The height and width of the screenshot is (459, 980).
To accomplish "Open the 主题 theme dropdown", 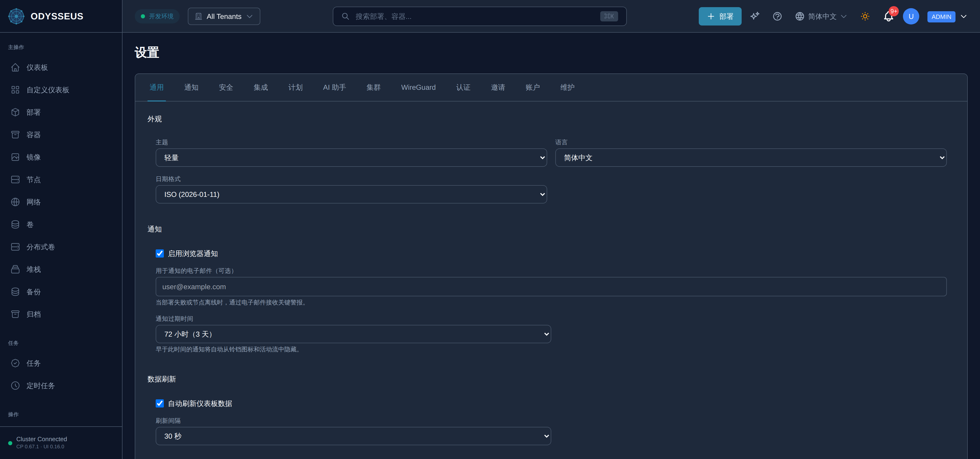I will [351, 157].
